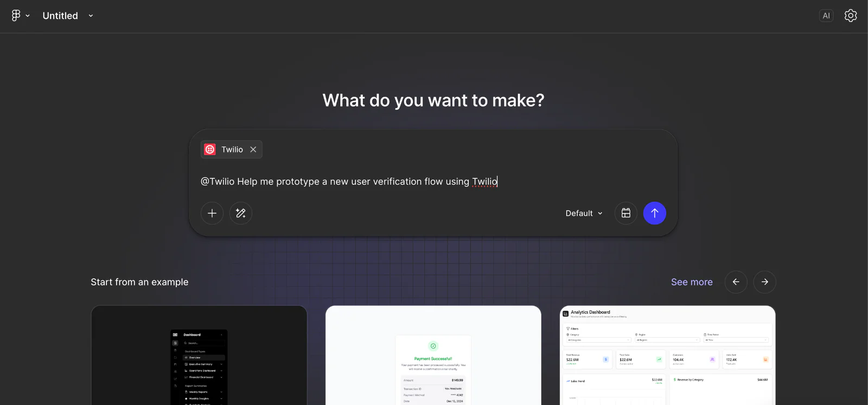The height and width of the screenshot is (405, 868).
Task: Add attachment with the plus button
Action: point(212,213)
